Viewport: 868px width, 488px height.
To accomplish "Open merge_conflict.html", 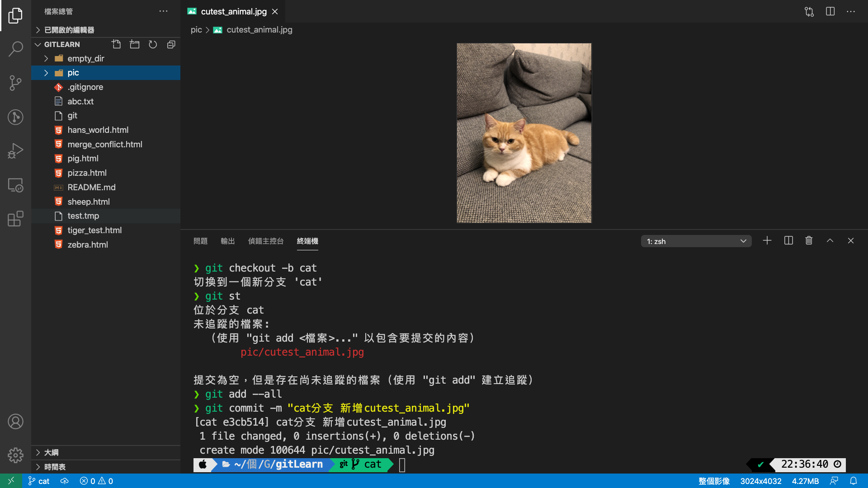I will coord(106,145).
